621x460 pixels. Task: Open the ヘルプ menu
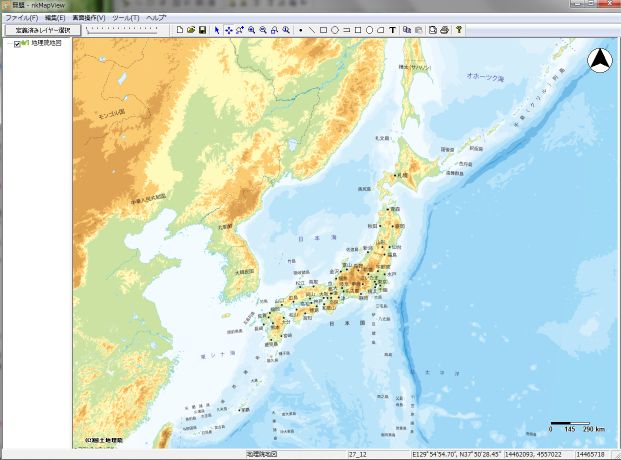[x=156, y=18]
